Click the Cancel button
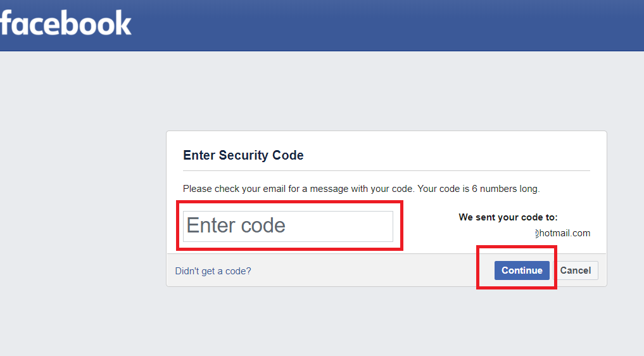This screenshot has width=644, height=356. click(x=575, y=270)
